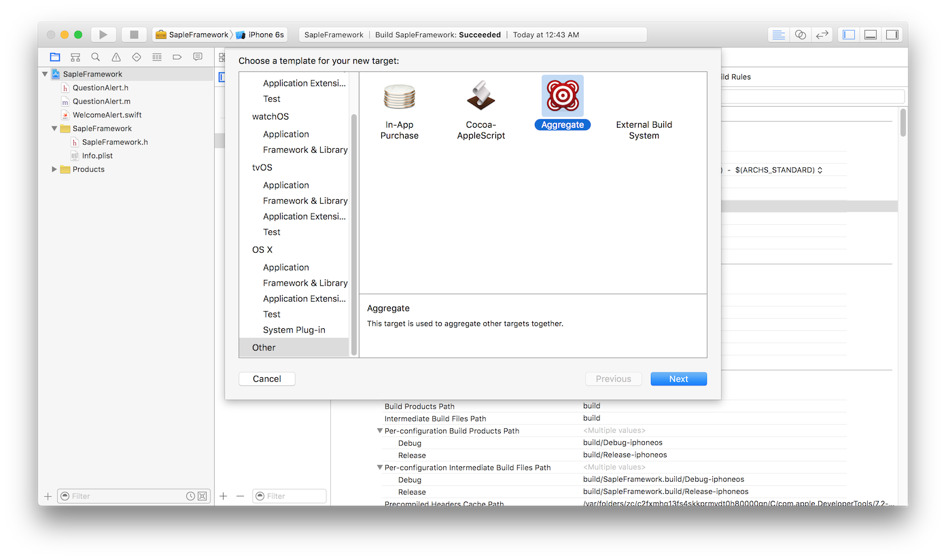Open the Symbol navigator

coord(75,57)
